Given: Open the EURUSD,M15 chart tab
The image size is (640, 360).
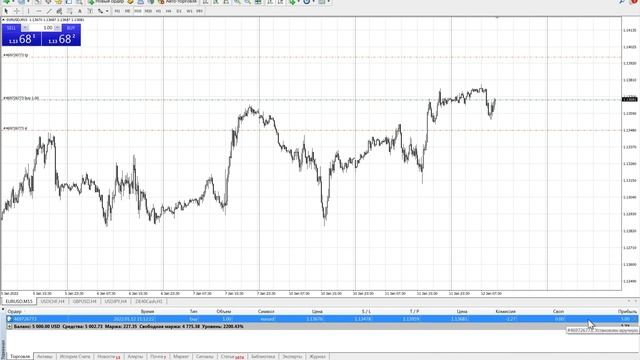Looking at the screenshot, I should click(19, 301).
